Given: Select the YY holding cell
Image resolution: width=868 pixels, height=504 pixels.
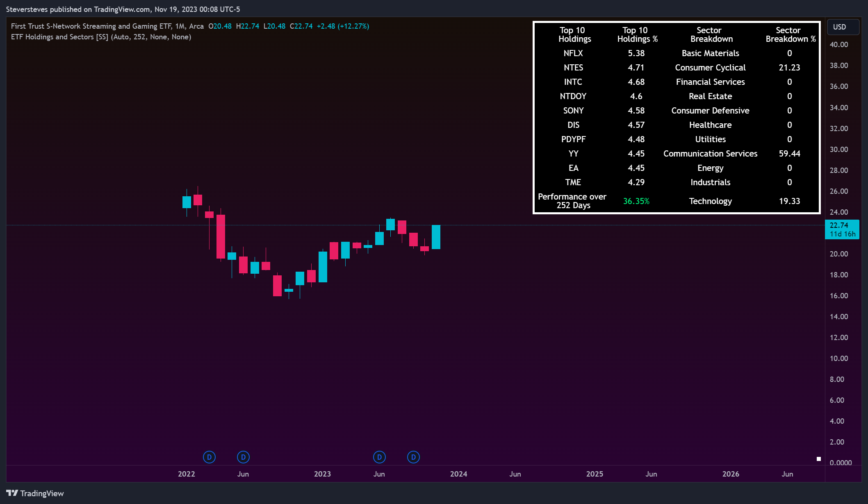Looking at the screenshot, I should pos(573,154).
